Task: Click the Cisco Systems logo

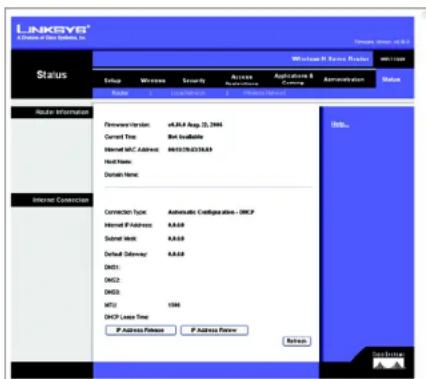Action: 389,360
